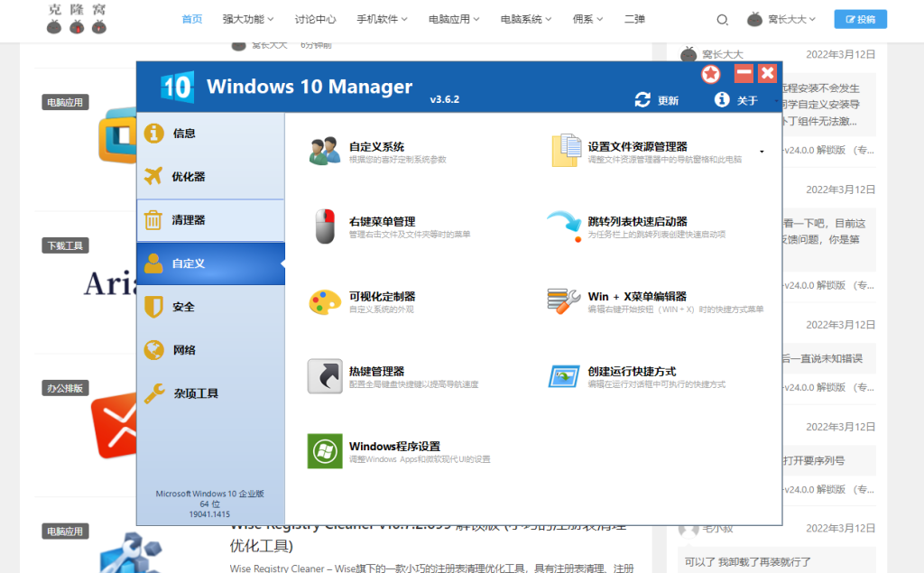This screenshot has width=924, height=573.
Task: Select the 信息 sidebar tab
Action: (211, 134)
